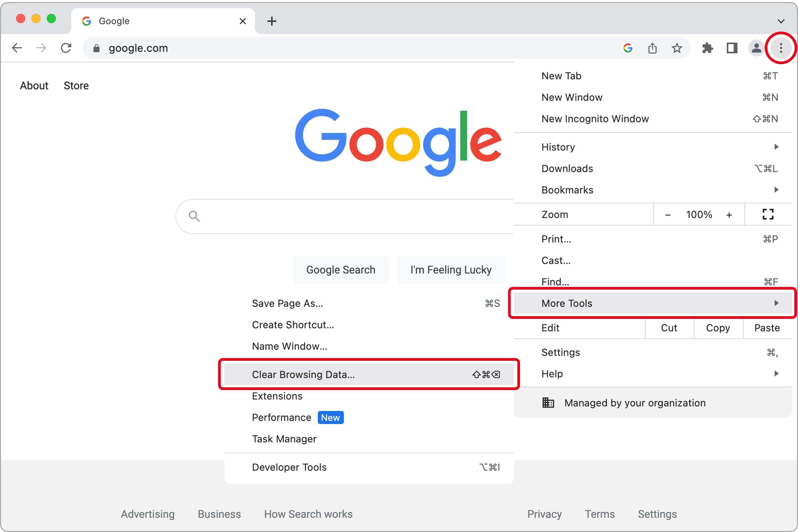The height and width of the screenshot is (532, 798).
Task: Expand the Bookmarks submenu
Action: coord(567,190)
